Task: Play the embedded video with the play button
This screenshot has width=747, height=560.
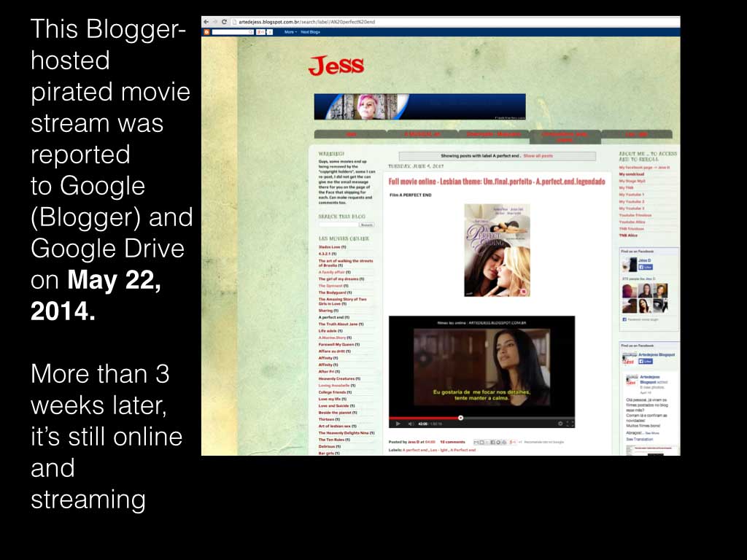Action: 398,424
